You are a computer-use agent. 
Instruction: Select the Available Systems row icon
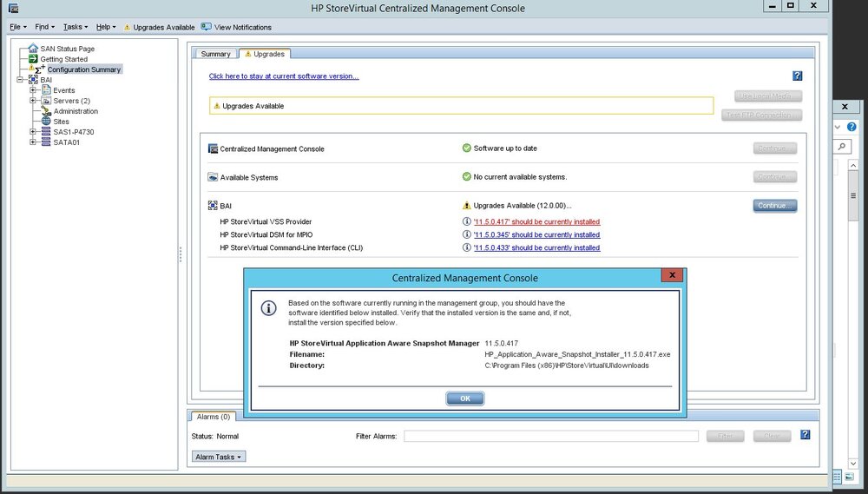tap(213, 177)
